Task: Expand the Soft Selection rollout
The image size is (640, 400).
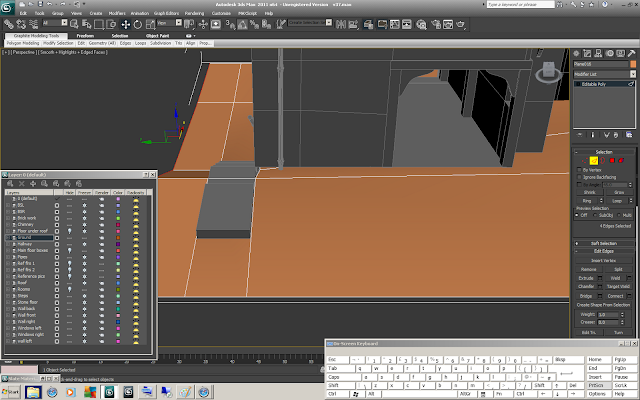Action: 604,243
